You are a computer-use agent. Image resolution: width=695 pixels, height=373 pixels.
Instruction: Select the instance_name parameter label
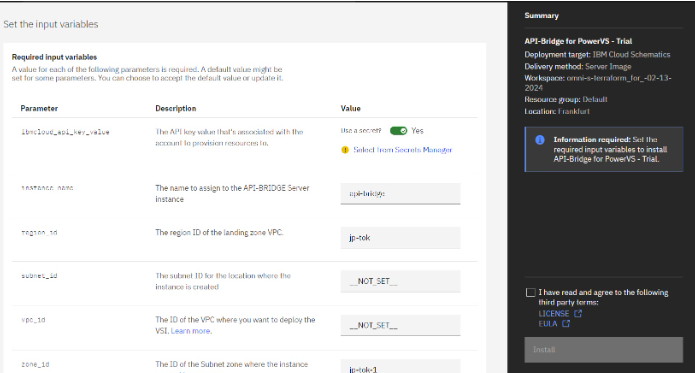point(47,188)
